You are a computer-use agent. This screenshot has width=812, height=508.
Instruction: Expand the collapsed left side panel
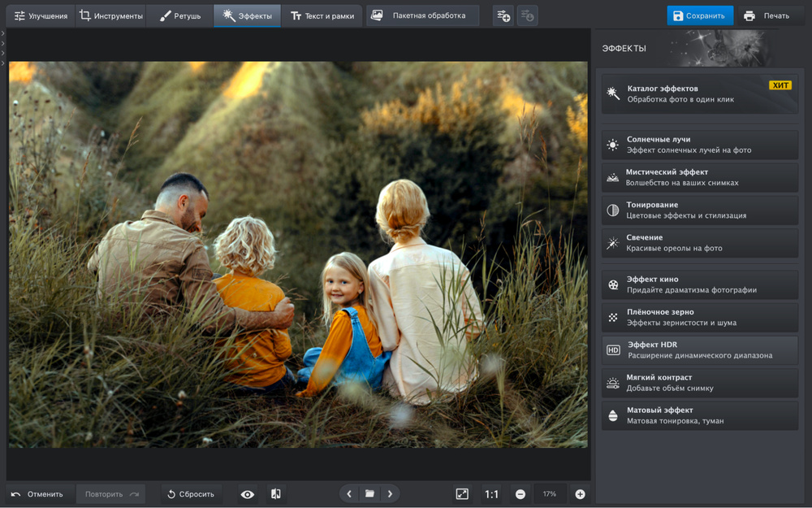point(3,33)
